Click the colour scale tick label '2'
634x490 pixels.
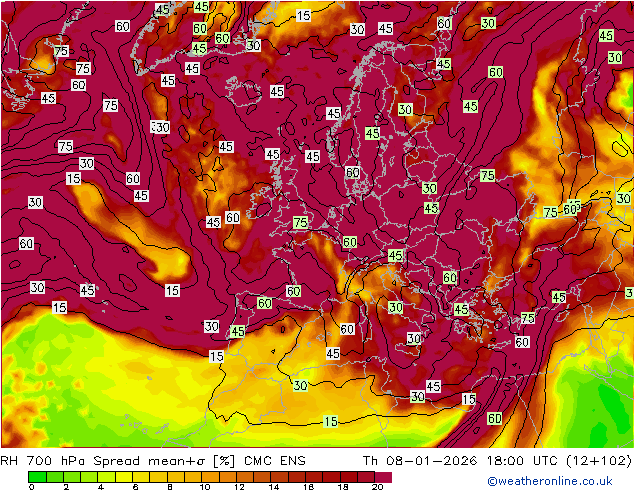(66, 487)
